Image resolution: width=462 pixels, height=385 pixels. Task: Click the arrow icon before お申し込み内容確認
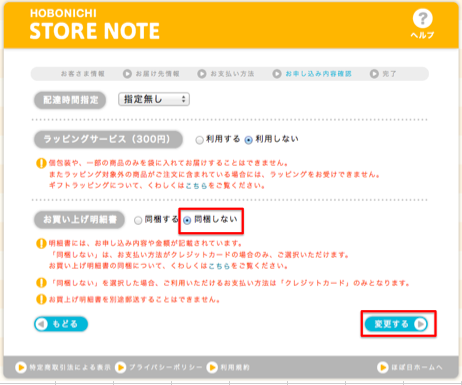point(277,74)
